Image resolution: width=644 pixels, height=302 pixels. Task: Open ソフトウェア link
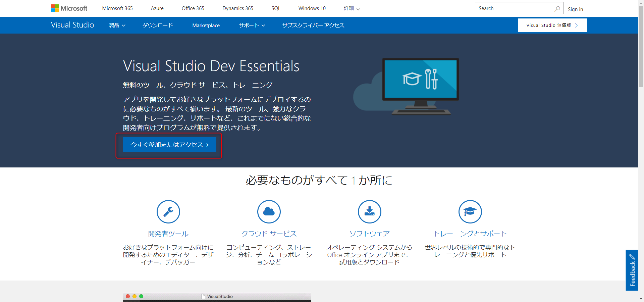[x=370, y=234]
